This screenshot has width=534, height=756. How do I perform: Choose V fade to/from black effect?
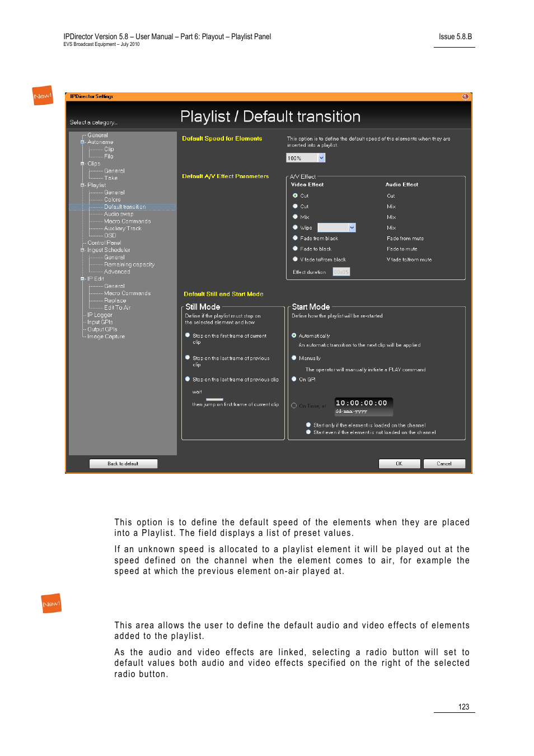[x=295, y=259]
